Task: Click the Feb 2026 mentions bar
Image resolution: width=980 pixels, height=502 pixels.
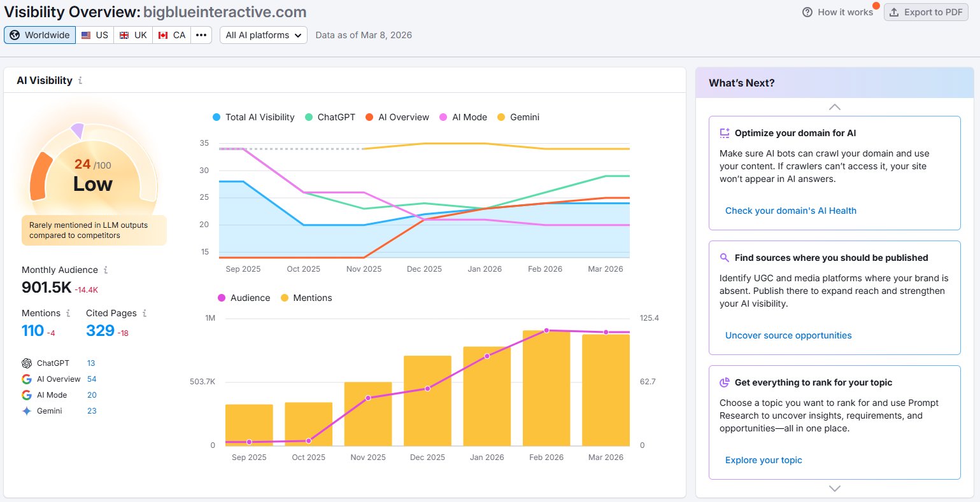Action: click(x=546, y=388)
